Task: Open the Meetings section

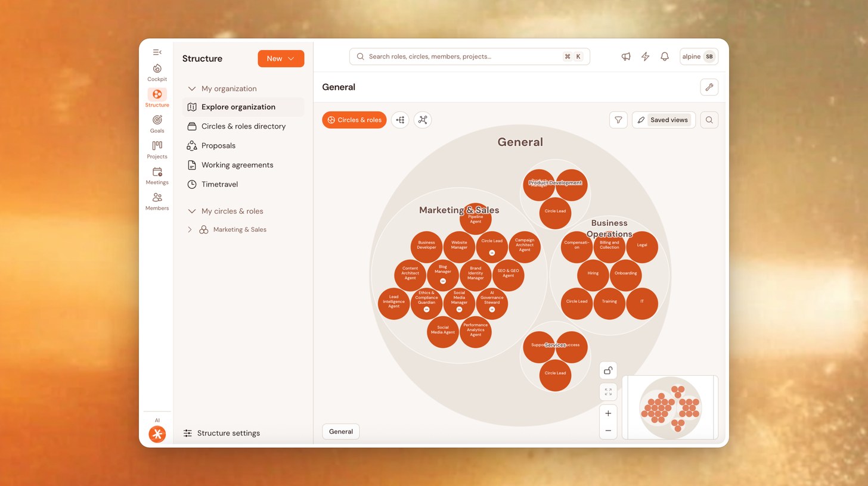Action: click(157, 176)
